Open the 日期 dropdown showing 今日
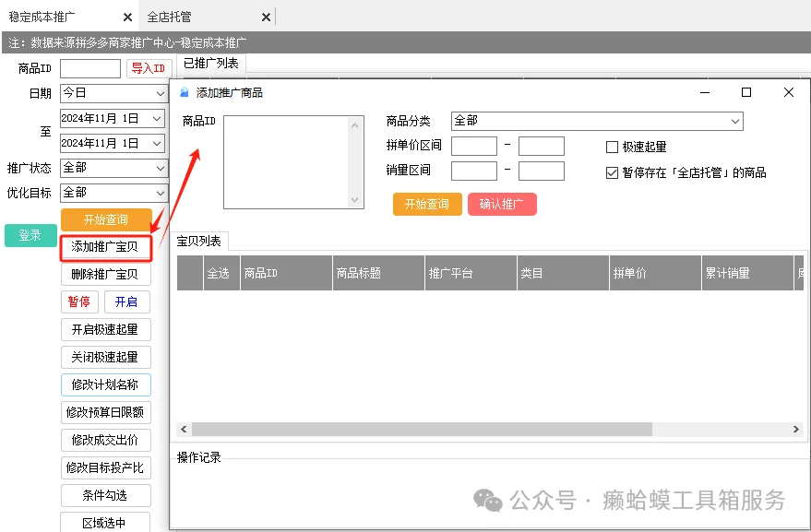This screenshot has height=532, width=811. (113, 93)
